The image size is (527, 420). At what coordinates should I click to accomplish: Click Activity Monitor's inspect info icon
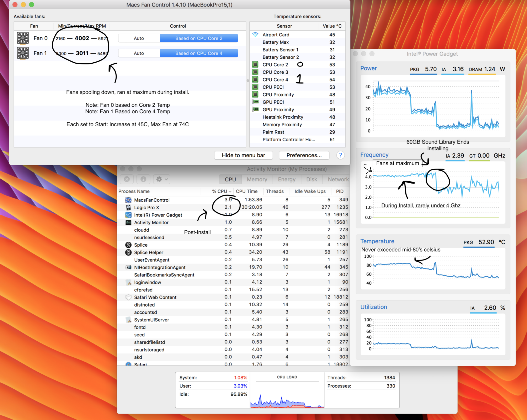(x=143, y=179)
